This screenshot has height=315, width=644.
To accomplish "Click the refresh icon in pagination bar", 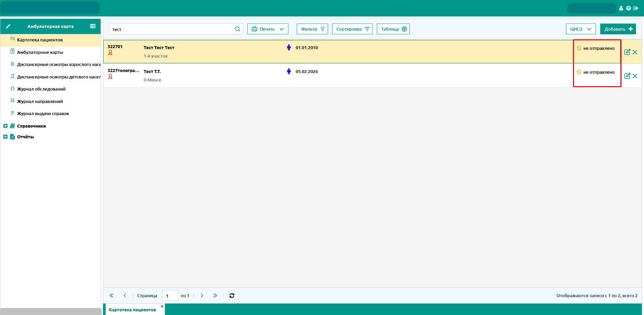I will pos(232,295).
